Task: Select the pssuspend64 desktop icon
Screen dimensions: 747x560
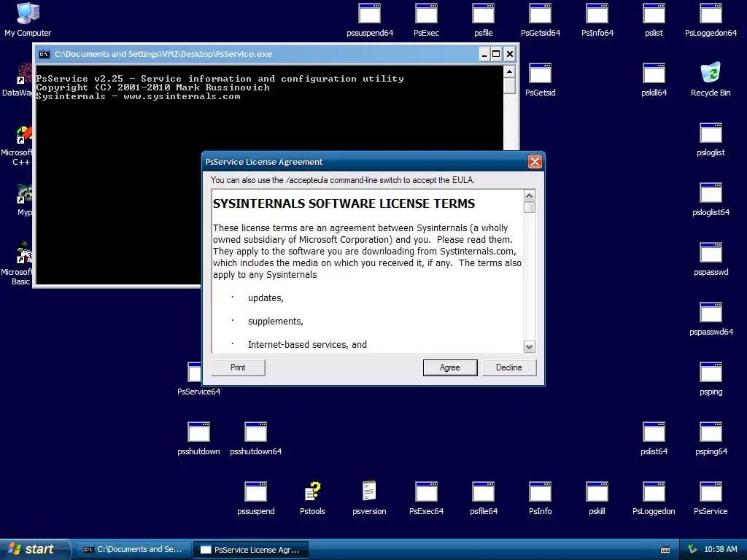Action: pyautogui.click(x=370, y=20)
